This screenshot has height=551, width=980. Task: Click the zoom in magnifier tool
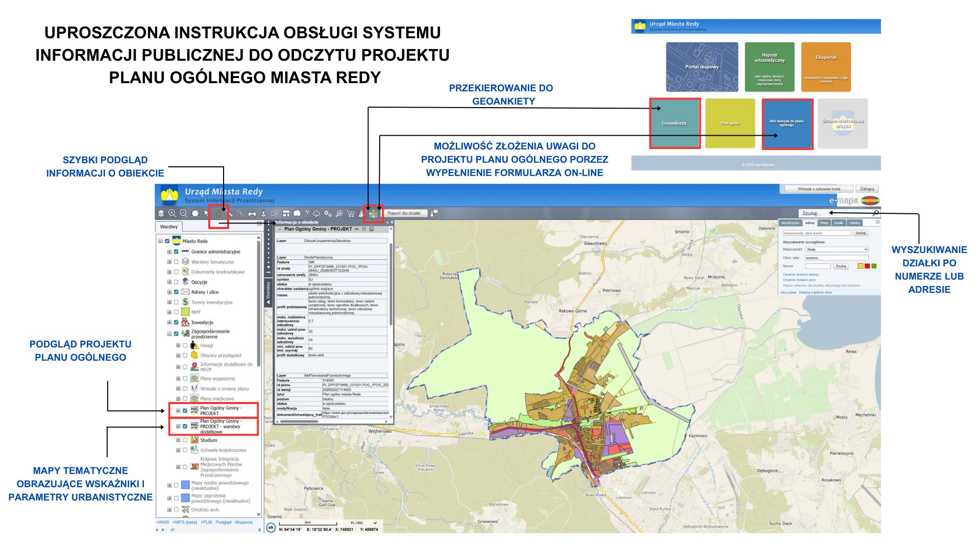[173, 213]
